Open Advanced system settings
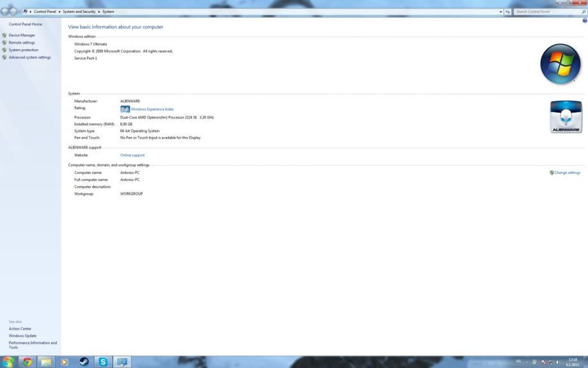588x368 pixels. pos(29,58)
